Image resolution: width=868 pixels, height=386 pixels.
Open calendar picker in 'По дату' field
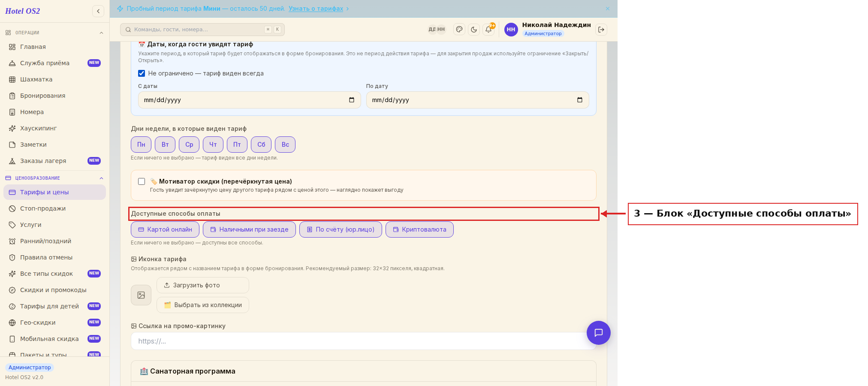[x=580, y=100]
